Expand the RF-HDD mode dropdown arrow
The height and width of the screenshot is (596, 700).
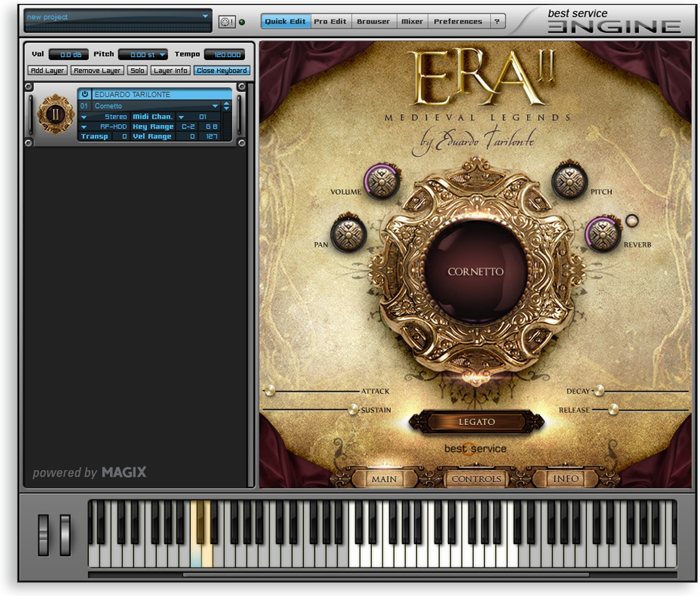point(84,127)
